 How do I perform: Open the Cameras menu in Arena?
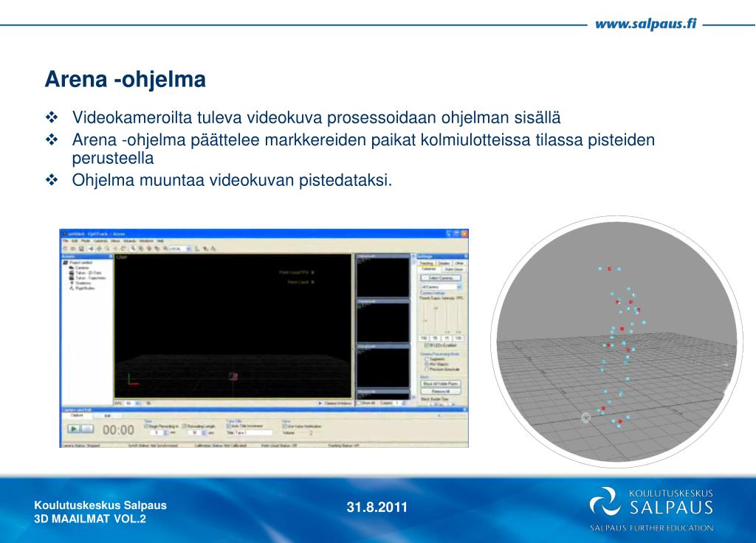pyautogui.click(x=100, y=241)
